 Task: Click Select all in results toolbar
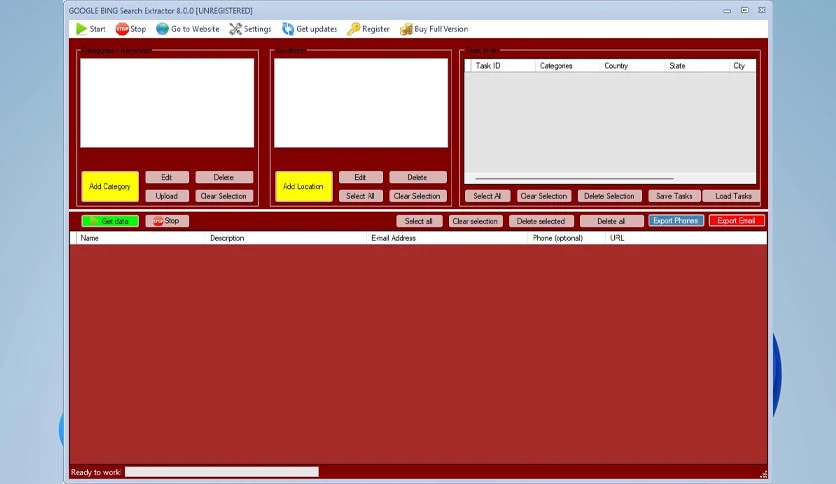coord(419,221)
